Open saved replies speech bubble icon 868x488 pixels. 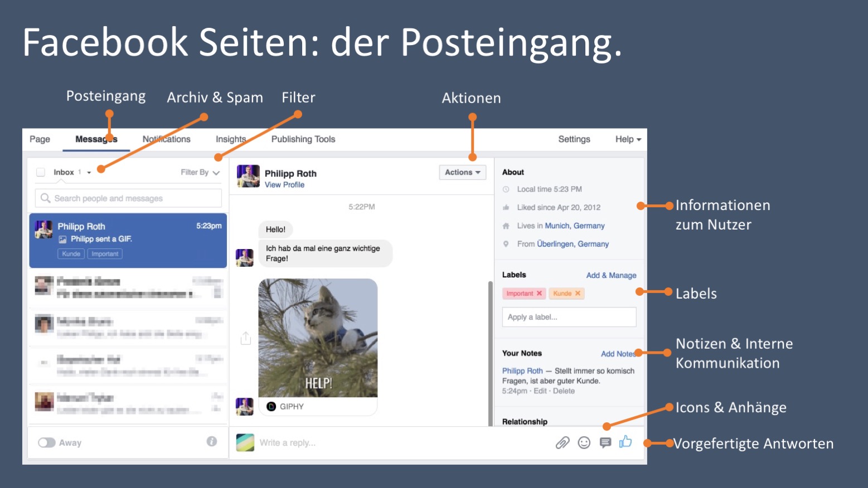click(x=605, y=443)
